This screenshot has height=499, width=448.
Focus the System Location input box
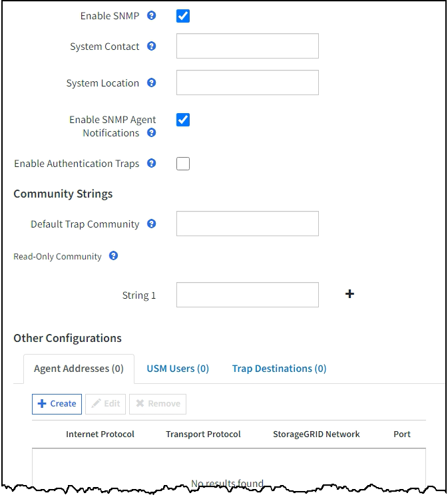[x=247, y=83]
